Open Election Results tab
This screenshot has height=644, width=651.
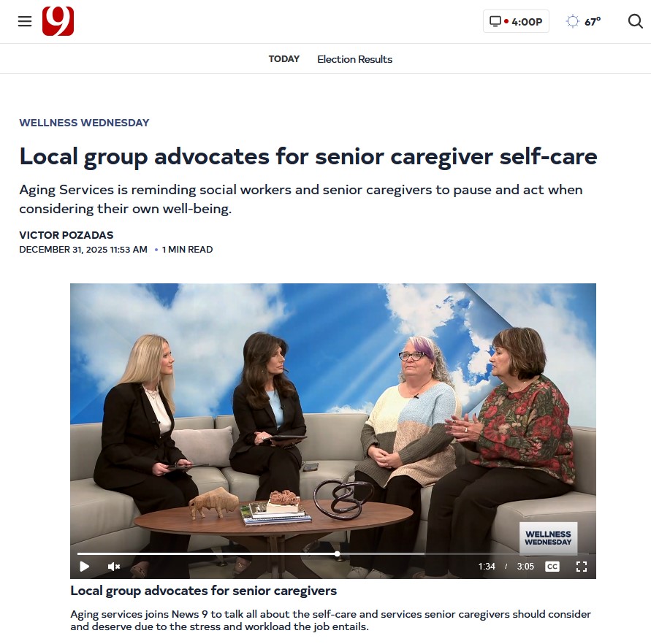pos(354,59)
